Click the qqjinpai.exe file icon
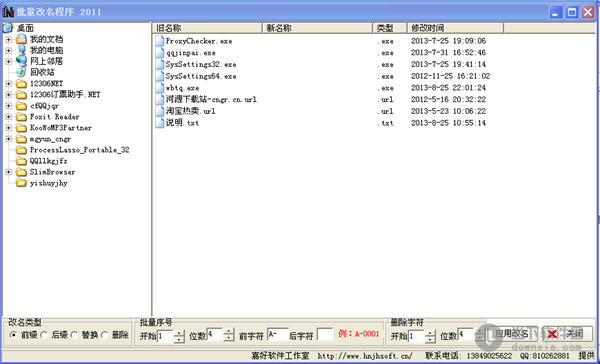This screenshot has height=364, width=600. (160, 53)
